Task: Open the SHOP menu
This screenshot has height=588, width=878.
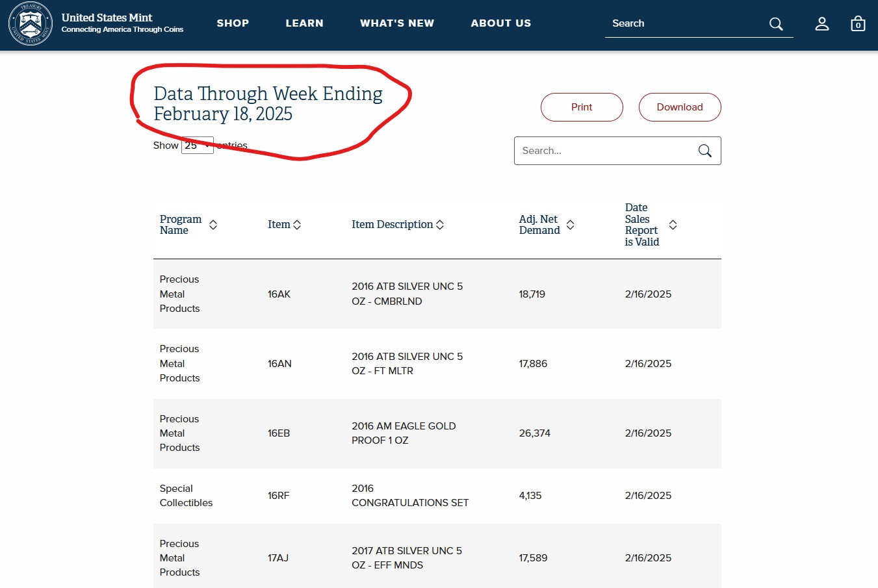Action: click(233, 23)
